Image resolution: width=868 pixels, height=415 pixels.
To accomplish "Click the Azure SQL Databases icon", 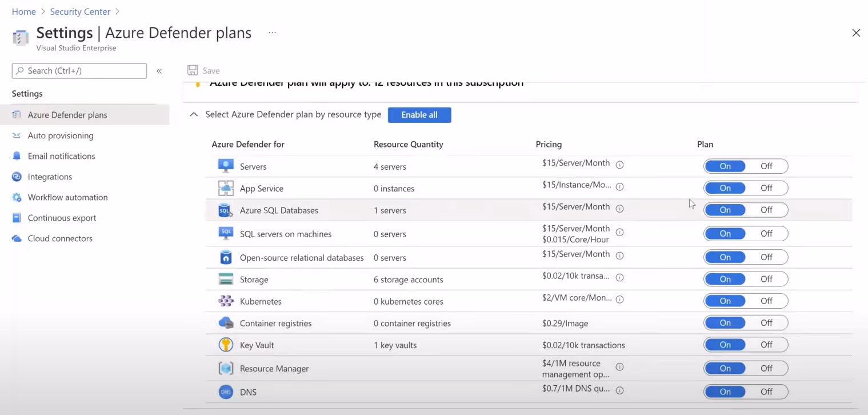I will [226, 210].
